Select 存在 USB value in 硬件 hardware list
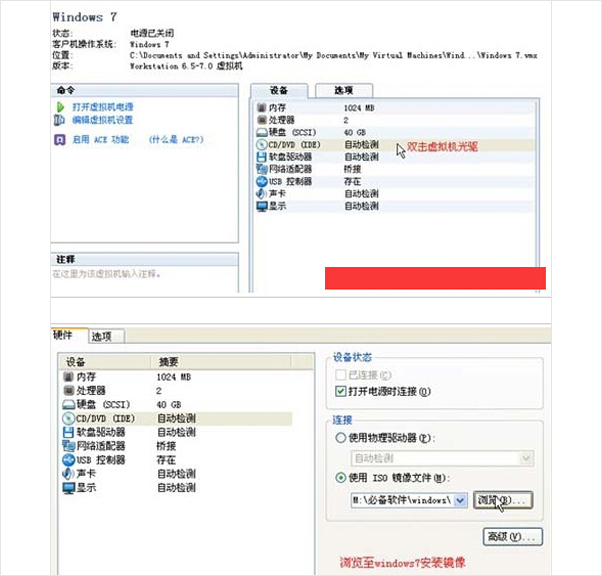Image resolution: width=602 pixels, height=576 pixels. coord(166,460)
